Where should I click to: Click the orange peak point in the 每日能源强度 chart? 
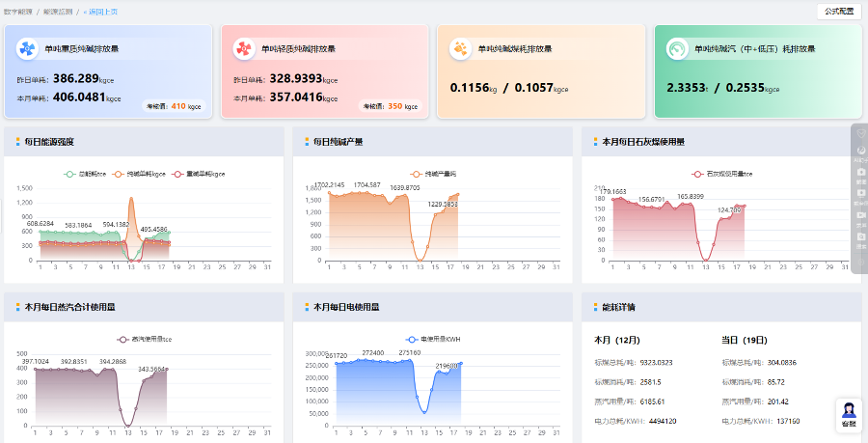131,198
